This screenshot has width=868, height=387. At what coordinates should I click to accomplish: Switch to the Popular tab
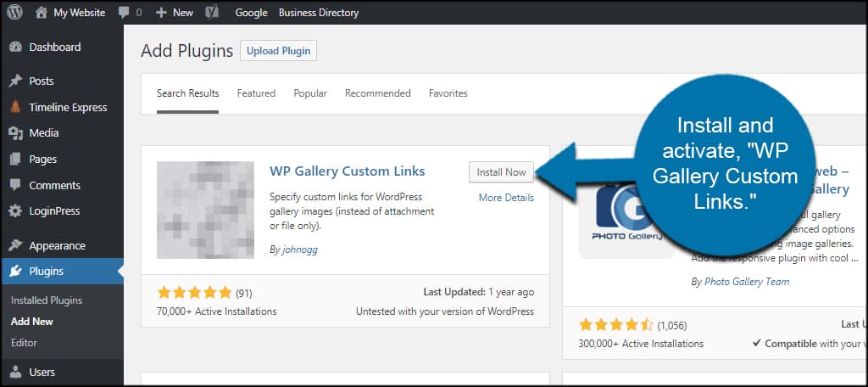pyautogui.click(x=310, y=93)
